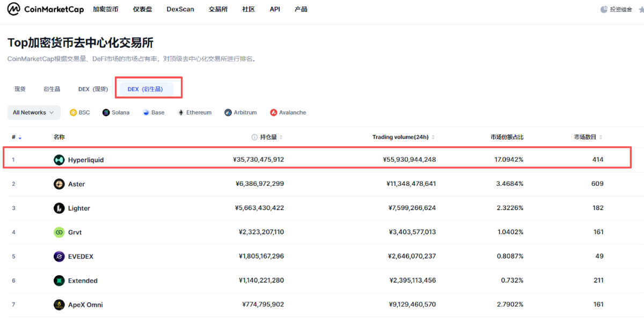644x318 pixels.
Task: Filter by Arbitrum network label
Action: (245, 112)
